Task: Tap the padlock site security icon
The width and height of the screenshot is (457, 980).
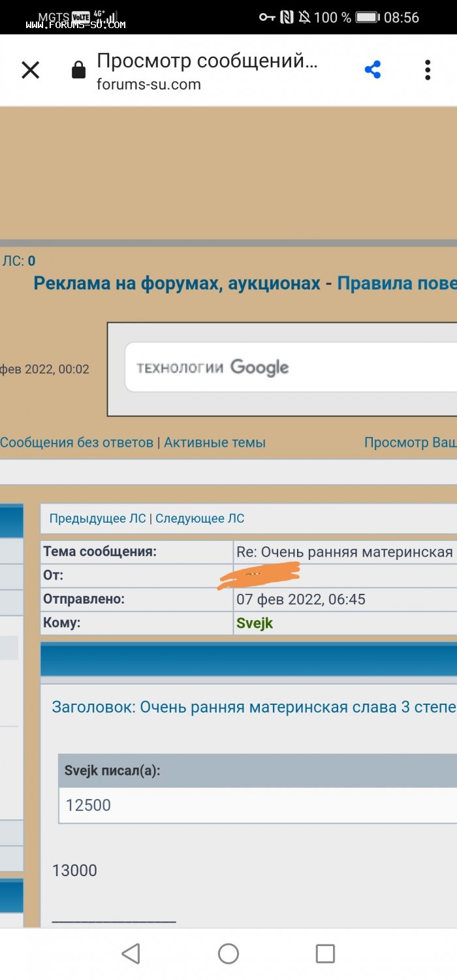Action: (78, 71)
